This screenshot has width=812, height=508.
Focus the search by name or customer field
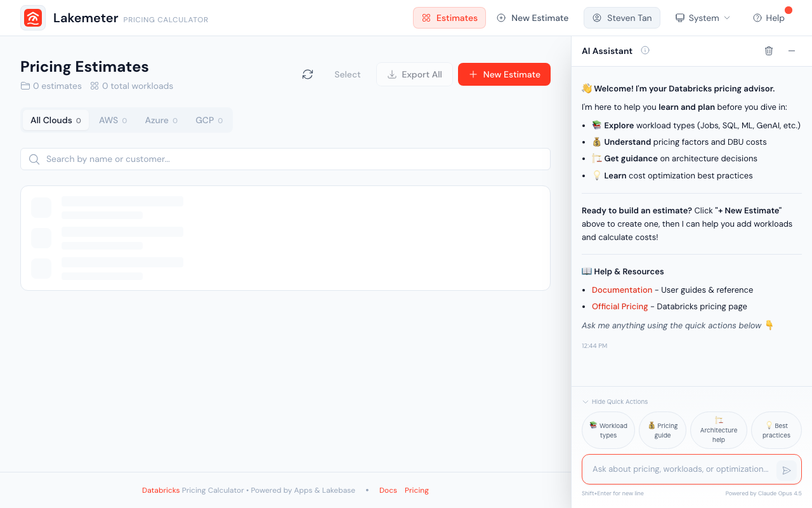[285, 159]
